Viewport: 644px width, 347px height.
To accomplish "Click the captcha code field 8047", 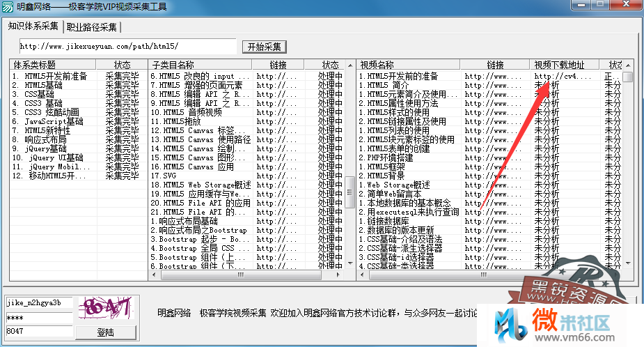I will [x=39, y=332].
